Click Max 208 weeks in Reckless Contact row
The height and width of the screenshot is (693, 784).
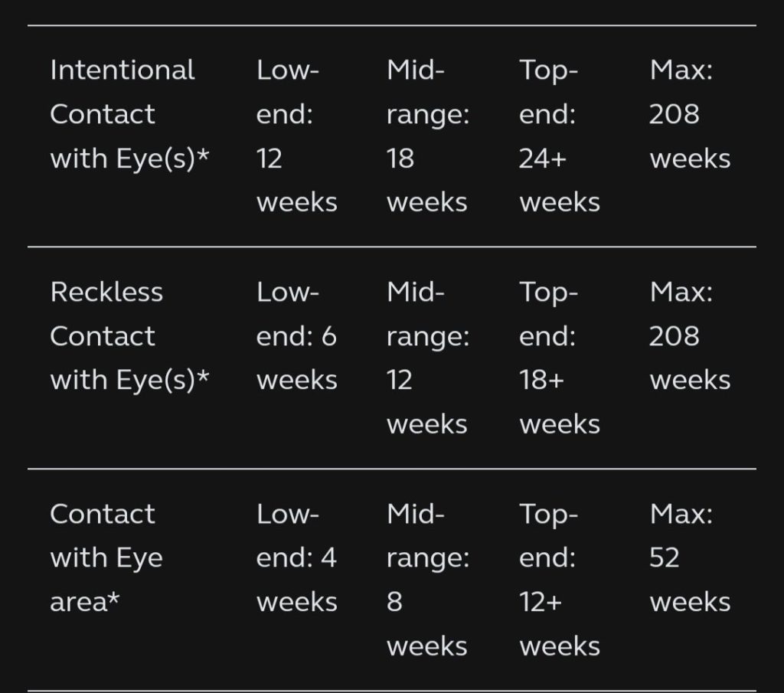[689, 336]
